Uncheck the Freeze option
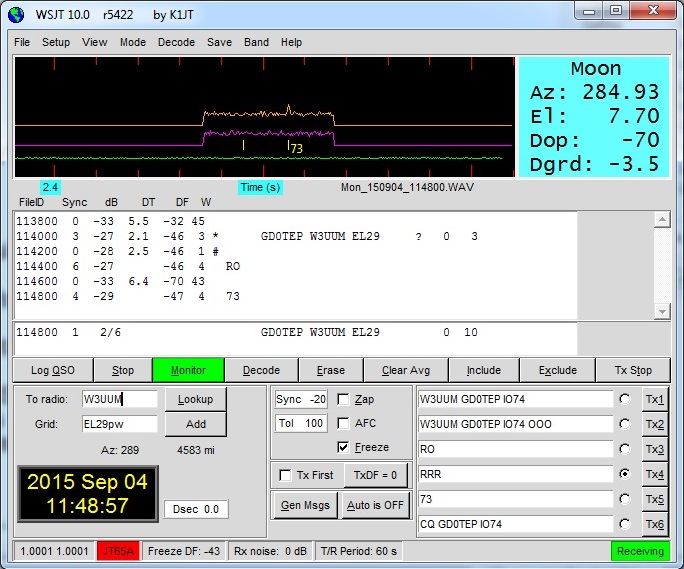 344,447
